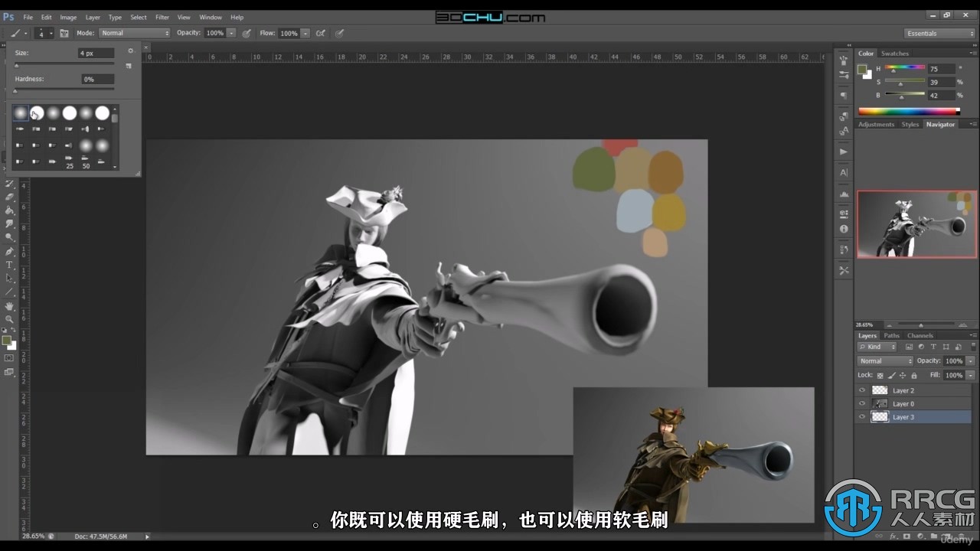Open the Essentials workspace dropdown
This screenshot has width=980, height=551.
(940, 34)
